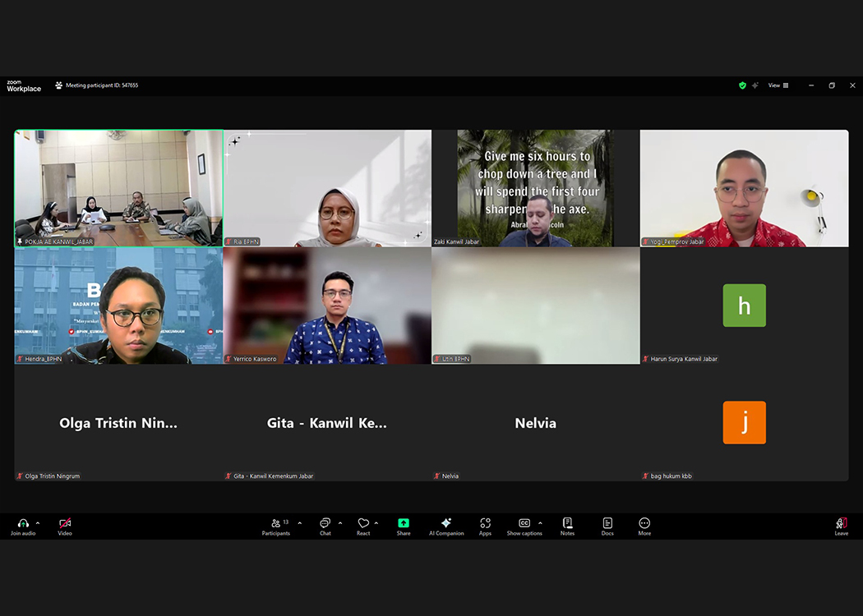The width and height of the screenshot is (863, 616).
Task: Open the Apps panel
Action: point(485,524)
